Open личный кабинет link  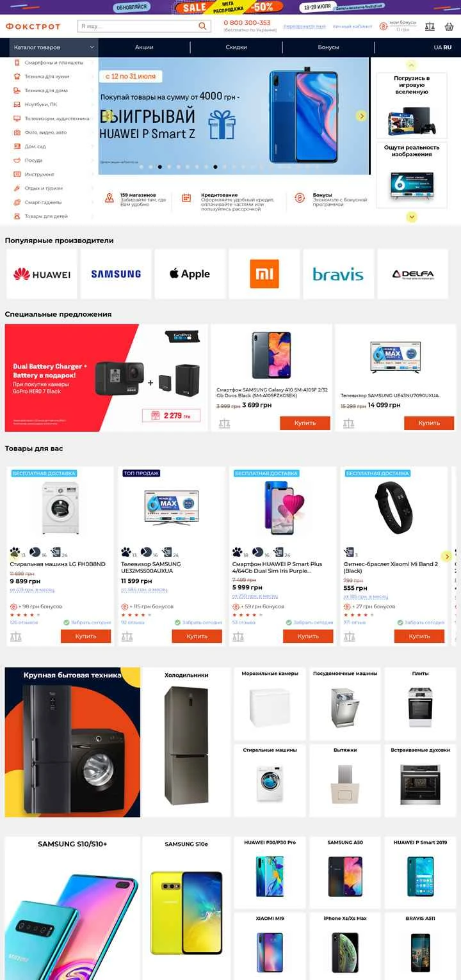point(352,26)
